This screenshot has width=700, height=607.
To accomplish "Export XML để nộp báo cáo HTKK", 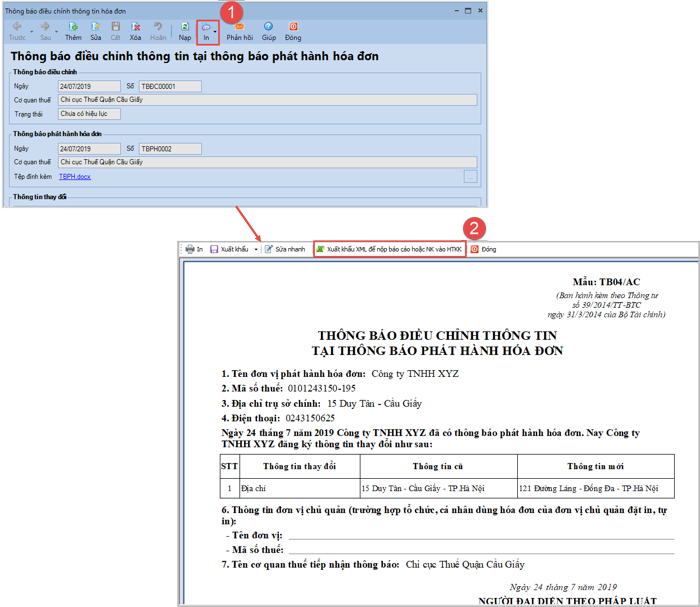I will point(389,249).
